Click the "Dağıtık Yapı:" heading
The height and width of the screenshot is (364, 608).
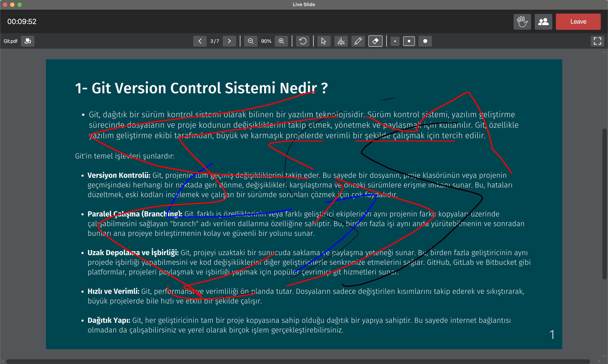pyautogui.click(x=109, y=320)
